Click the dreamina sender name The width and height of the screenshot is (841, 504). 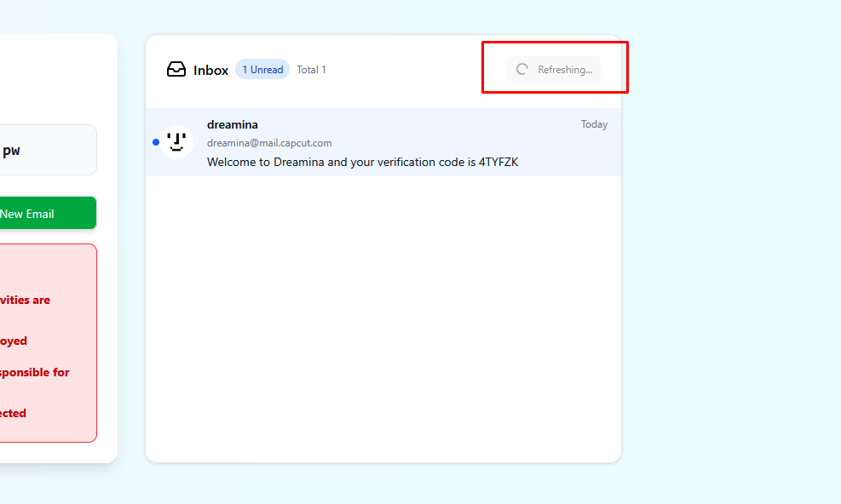[232, 124]
